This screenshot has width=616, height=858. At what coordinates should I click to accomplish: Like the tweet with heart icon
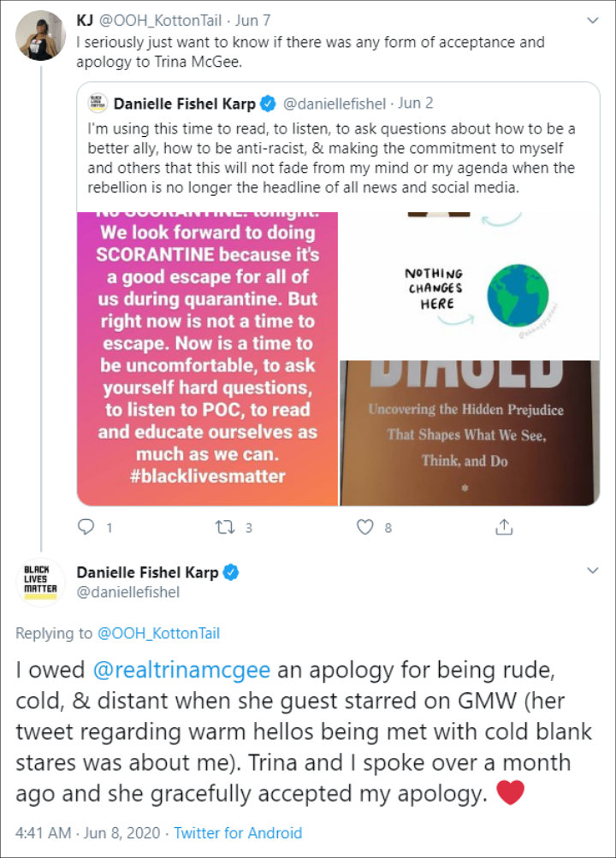(365, 527)
